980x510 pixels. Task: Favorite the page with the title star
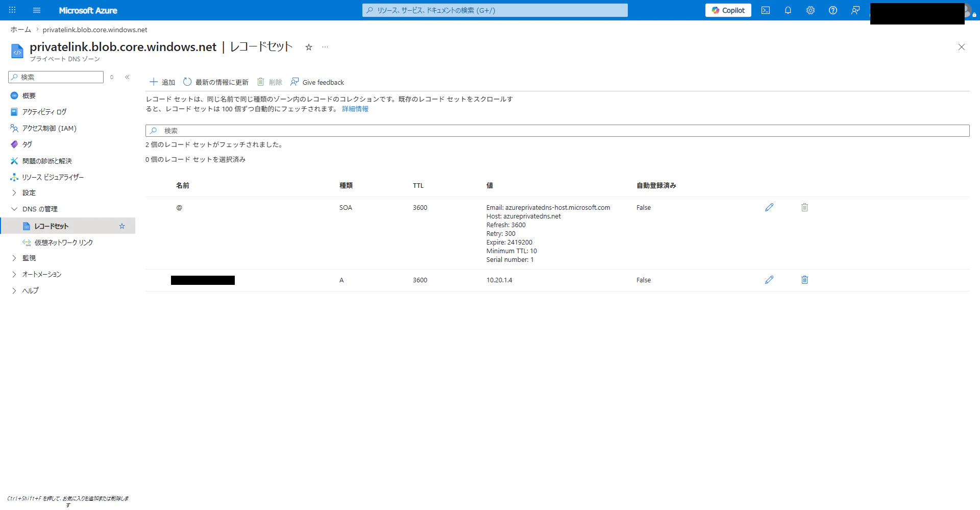pyautogui.click(x=308, y=47)
